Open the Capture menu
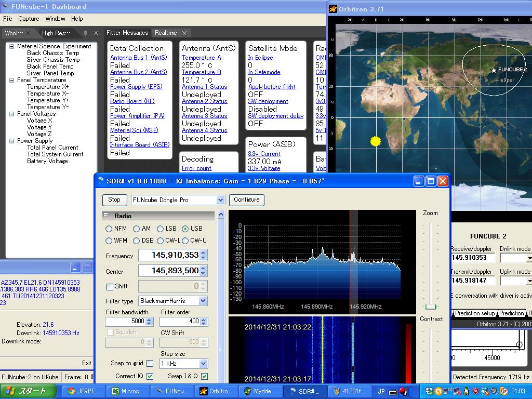The width and height of the screenshot is (532, 399). click(x=29, y=19)
